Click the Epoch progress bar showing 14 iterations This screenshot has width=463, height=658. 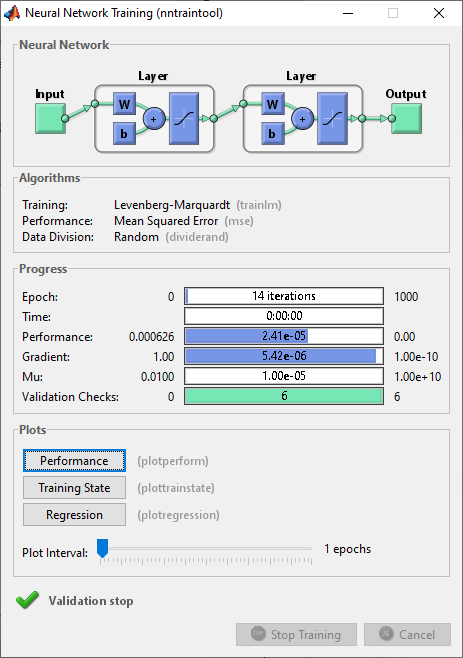[284, 296]
